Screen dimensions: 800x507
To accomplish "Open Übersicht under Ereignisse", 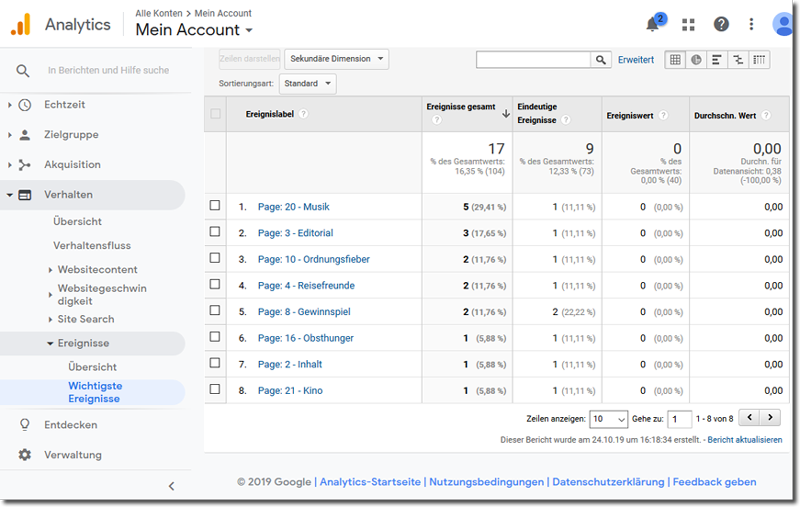I will click(92, 367).
